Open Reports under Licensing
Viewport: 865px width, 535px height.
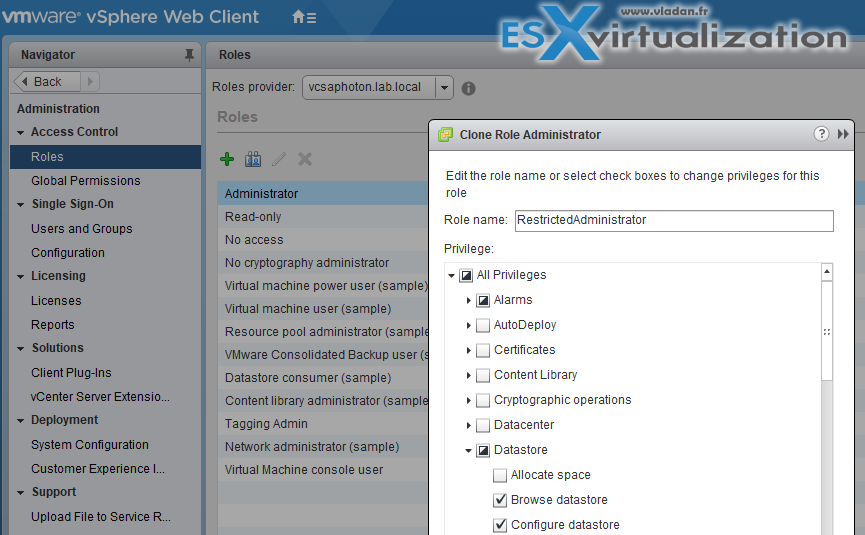tap(52, 325)
